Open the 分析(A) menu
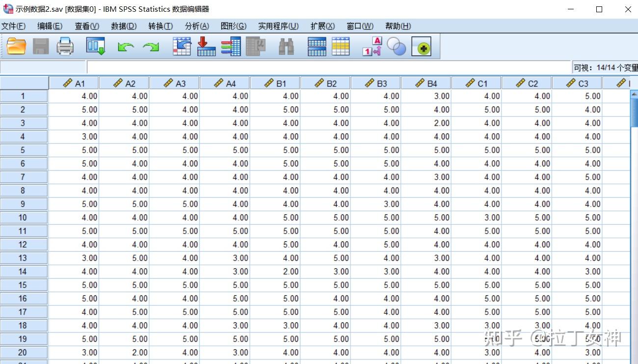 (x=197, y=26)
